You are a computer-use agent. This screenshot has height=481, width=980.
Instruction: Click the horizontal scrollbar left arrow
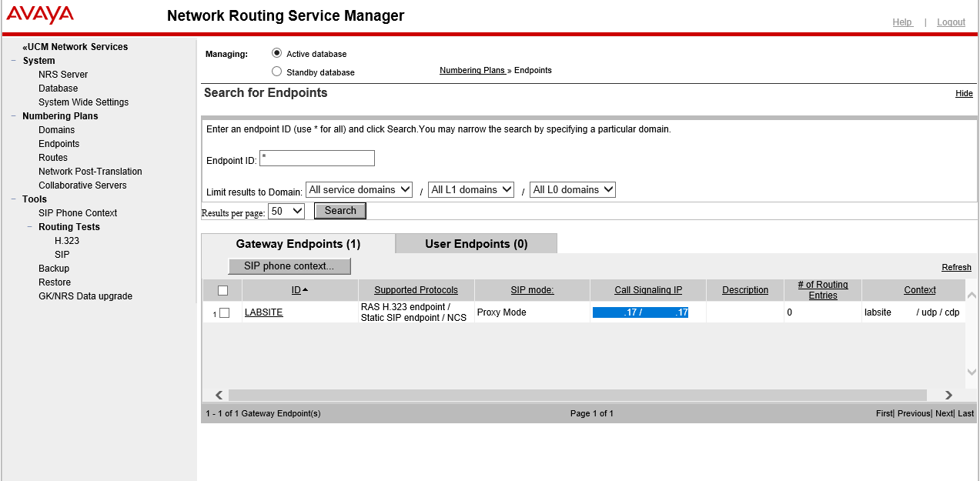click(219, 395)
